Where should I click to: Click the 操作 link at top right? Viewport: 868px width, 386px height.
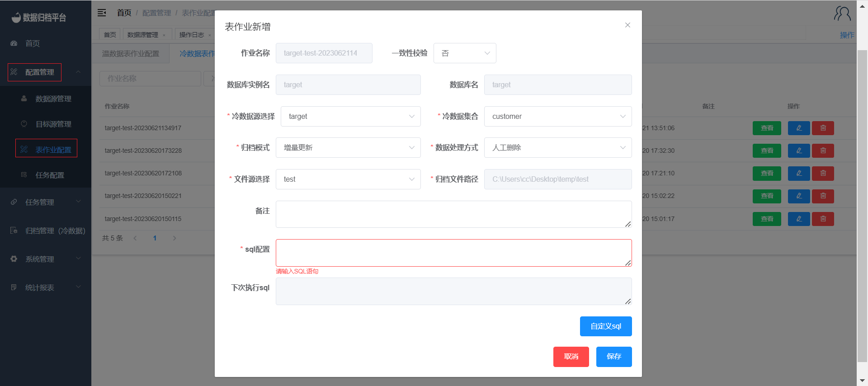(847, 35)
